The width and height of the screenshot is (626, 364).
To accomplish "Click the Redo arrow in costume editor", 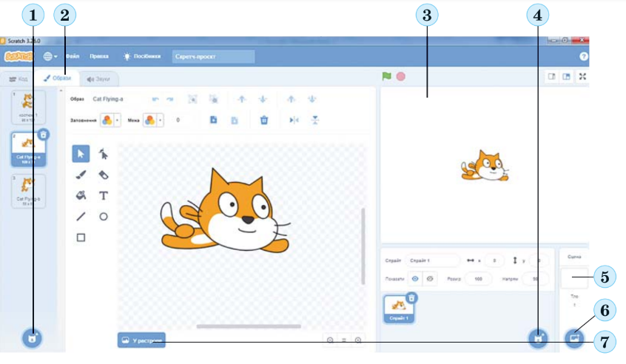I will [170, 99].
